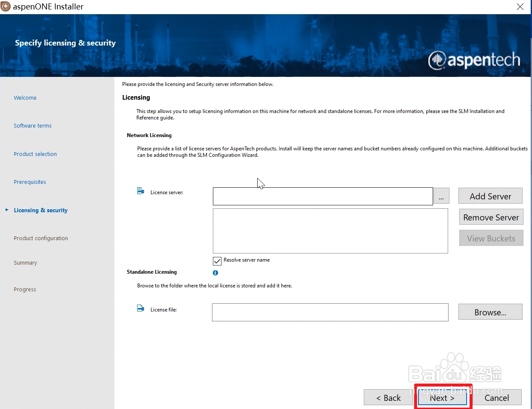Click the 'License server:' label
The height and width of the screenshot is (409, 532).
point(167,192)
